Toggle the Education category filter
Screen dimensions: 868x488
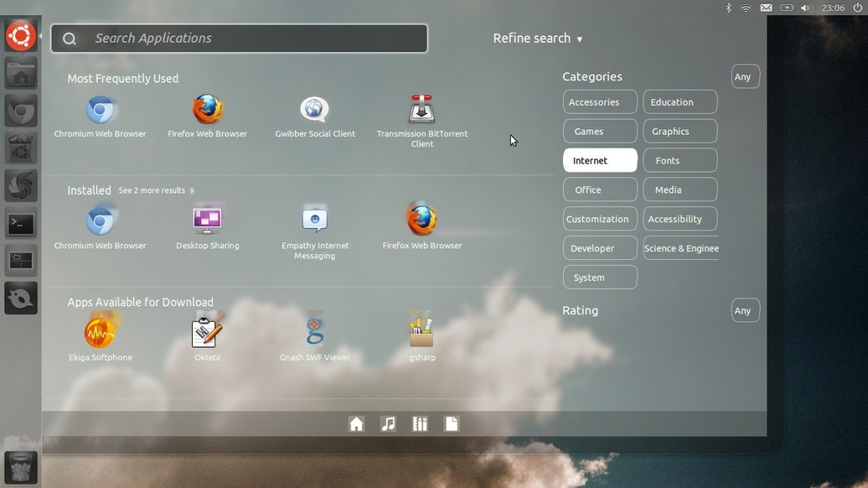[680, 102]
